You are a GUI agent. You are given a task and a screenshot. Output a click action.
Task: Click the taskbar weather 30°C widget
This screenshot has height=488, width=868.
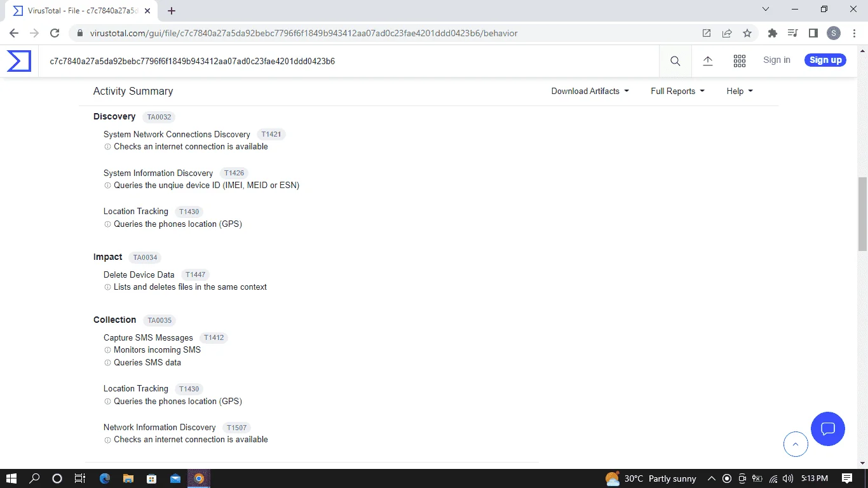coord(651,478)
